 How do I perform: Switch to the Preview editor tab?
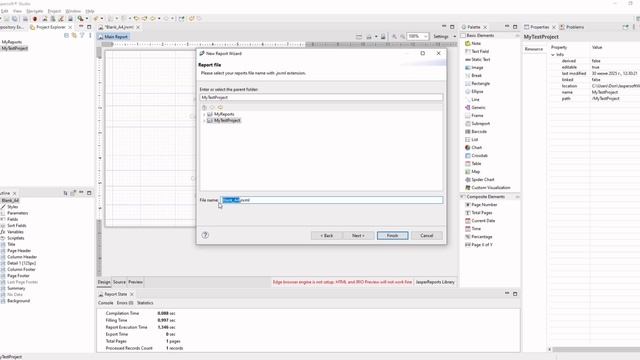click(136, 282)
